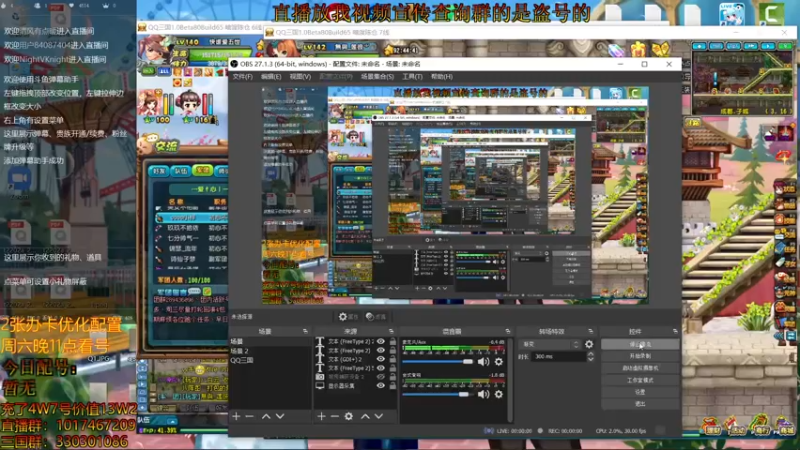The width and height of the screenshot is (800, 450).
Task: Open transition properties gear next to 渐变
Action: 589,344
